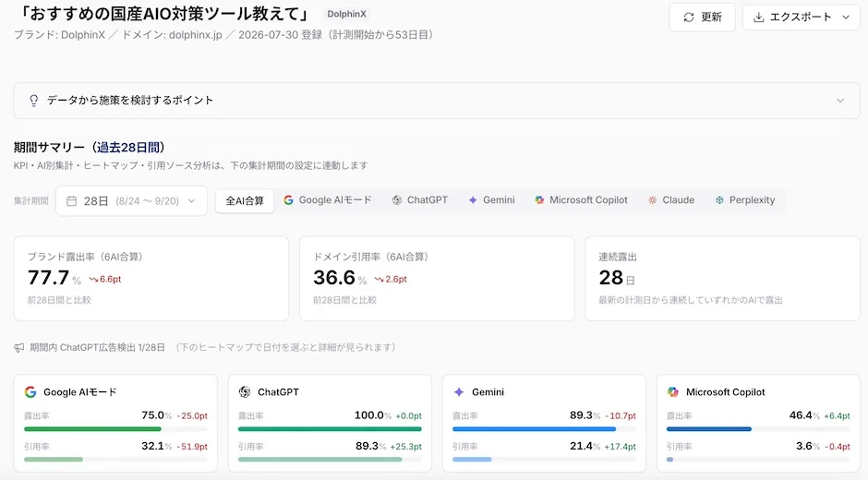This screenshot has width=868, height=480.
Task: Click the download icon in エクスポート button
Action: point(759,18)
